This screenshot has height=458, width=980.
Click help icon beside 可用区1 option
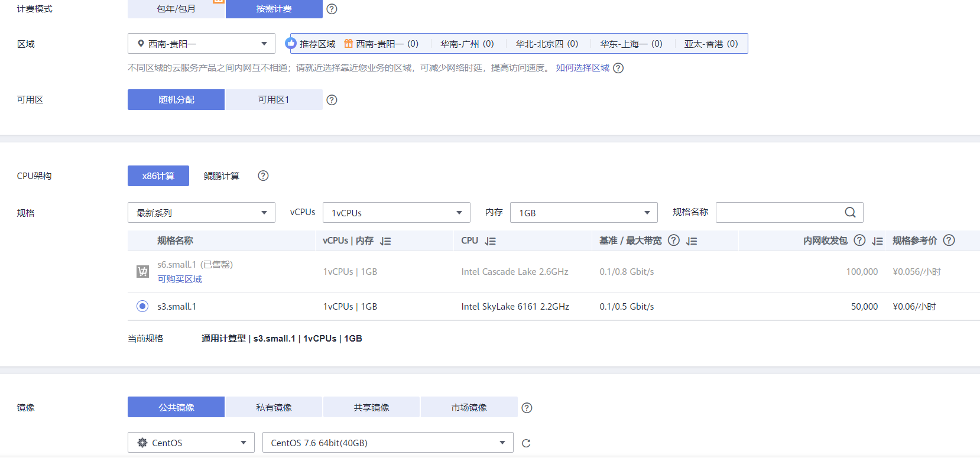pos(332,100)
